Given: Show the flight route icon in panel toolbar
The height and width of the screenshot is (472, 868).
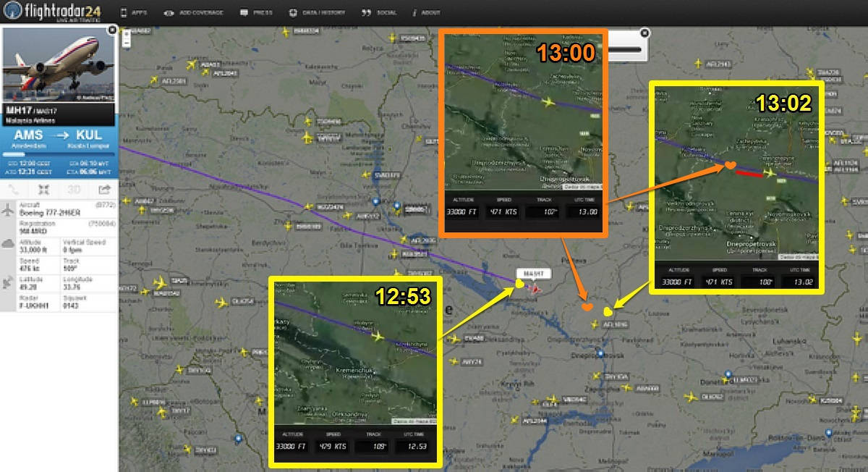Looking at the screenshot, I should (x=14, y=190).
